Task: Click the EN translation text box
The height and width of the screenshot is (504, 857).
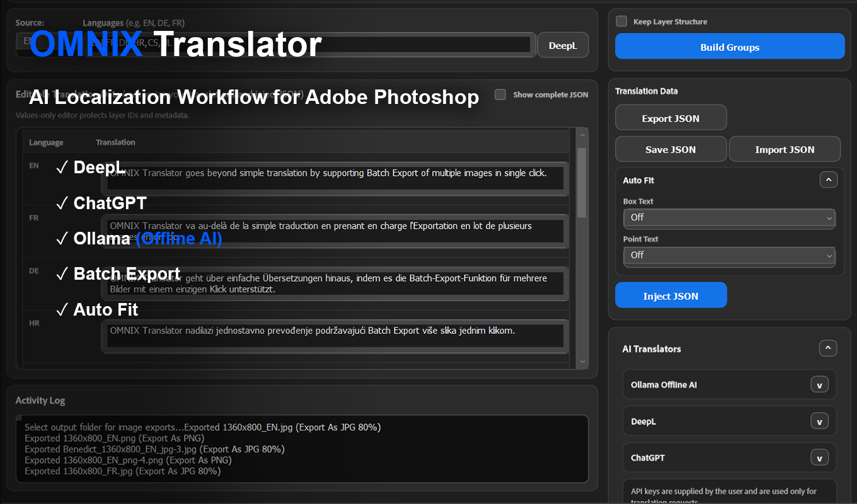Action: coord(335,178)
